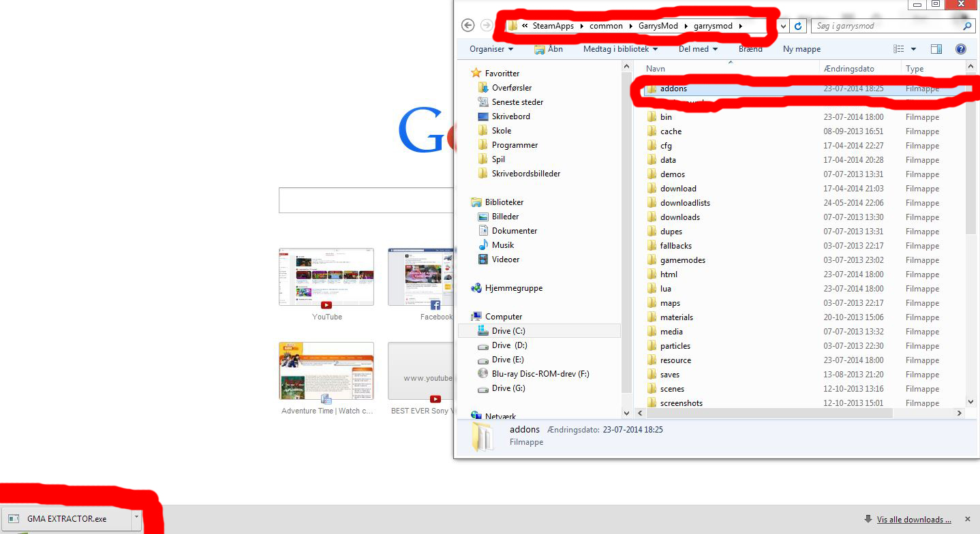Select Drive (D:) in the navigation pane
Screen dimensions: 980x534
(x=510, y=345)
